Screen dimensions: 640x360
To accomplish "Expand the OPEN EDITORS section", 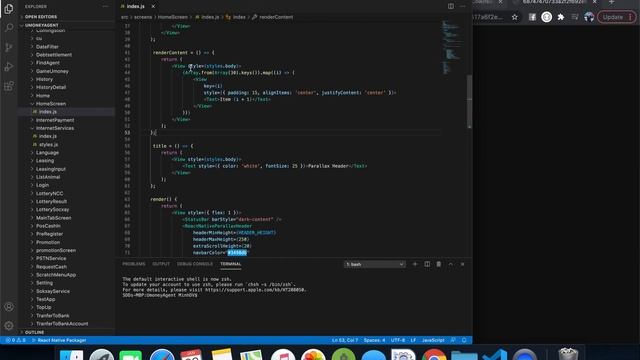I will point(41,17).
